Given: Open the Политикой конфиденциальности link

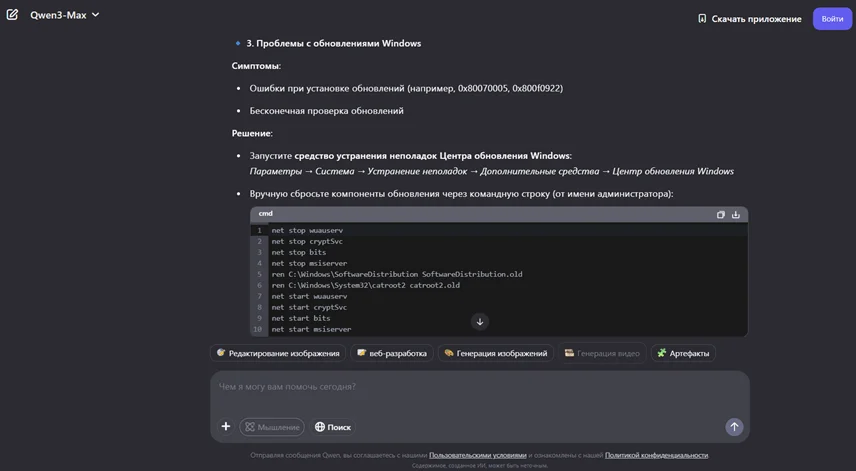Looking at the screenshot, I should pos(656,455).
